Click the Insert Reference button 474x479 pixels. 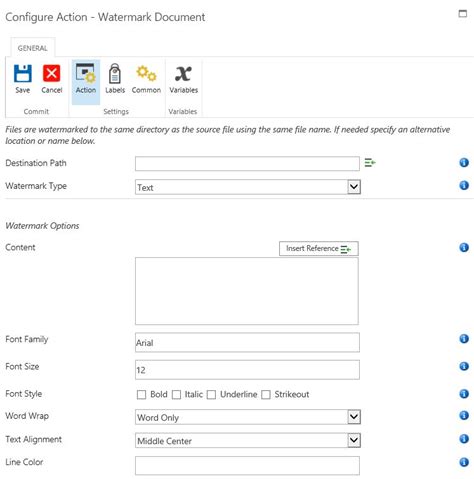[x=319, y=249]
